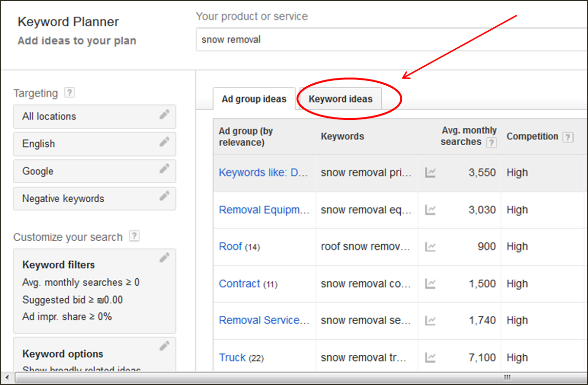
Task: Edit Negative keywords via pencil icon
Action: point(164,196)
